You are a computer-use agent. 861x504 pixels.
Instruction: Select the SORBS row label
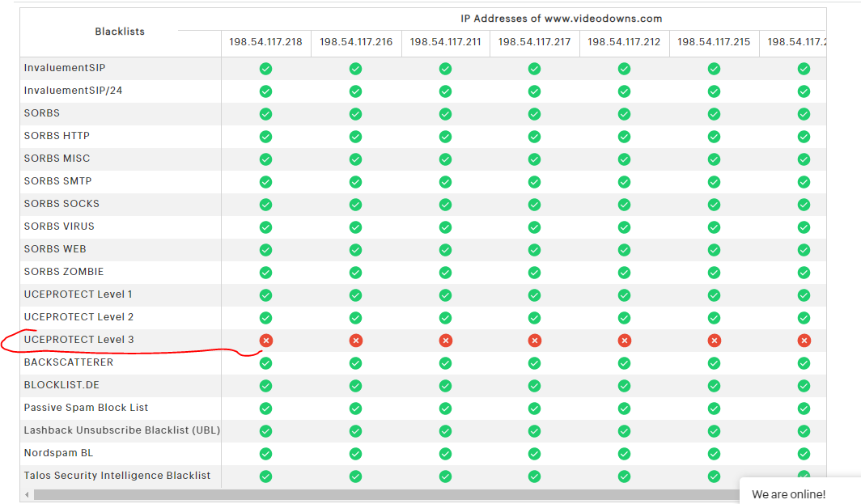click(42, 112)
